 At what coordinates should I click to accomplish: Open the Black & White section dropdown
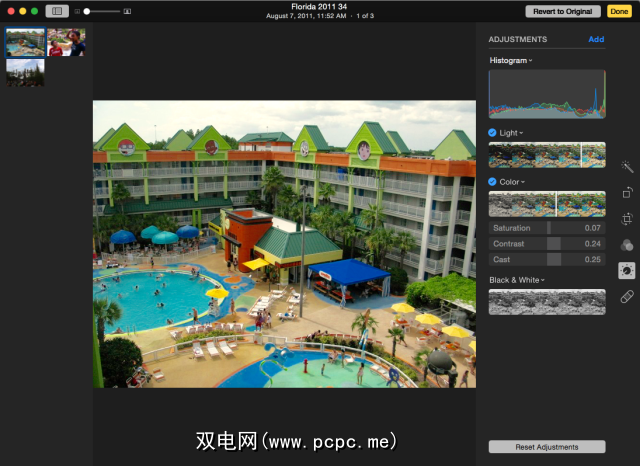[544, 280]
